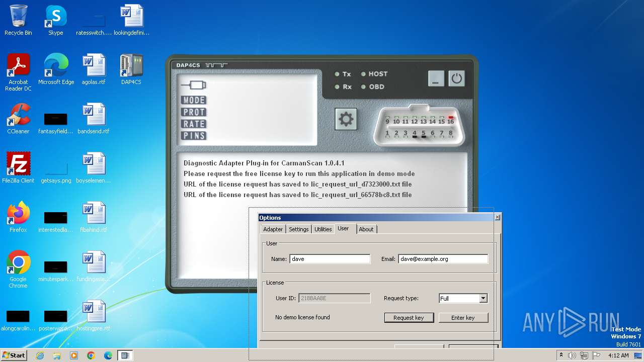Screen dimensions: 644x362
Task: Click the PINS label in DAP4CS display
Action: (194, 135)
